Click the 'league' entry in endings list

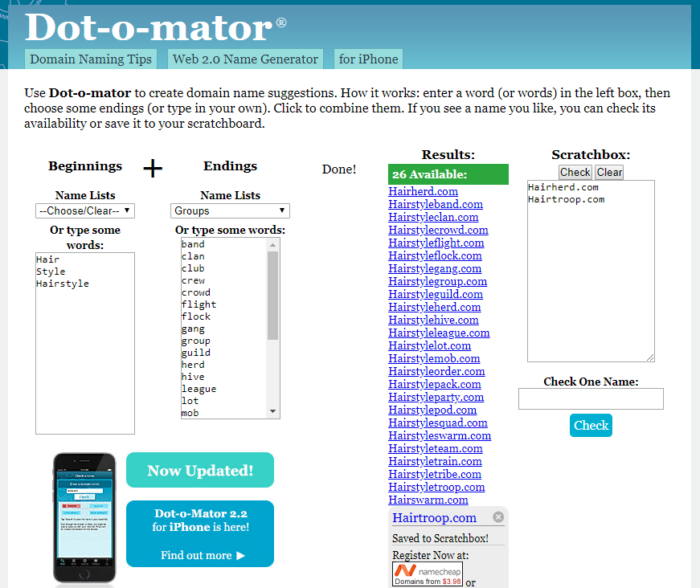[x=199, y=389]
